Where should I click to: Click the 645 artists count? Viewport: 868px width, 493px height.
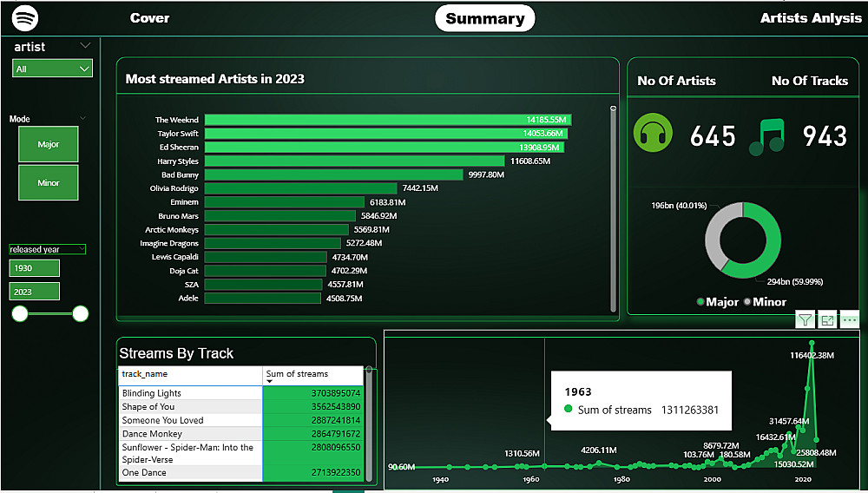(713, 136)
